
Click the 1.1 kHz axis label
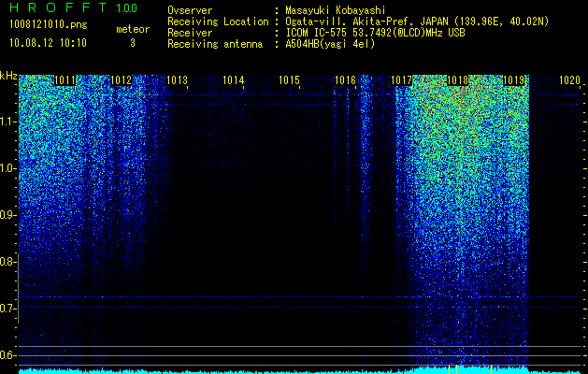7,122
